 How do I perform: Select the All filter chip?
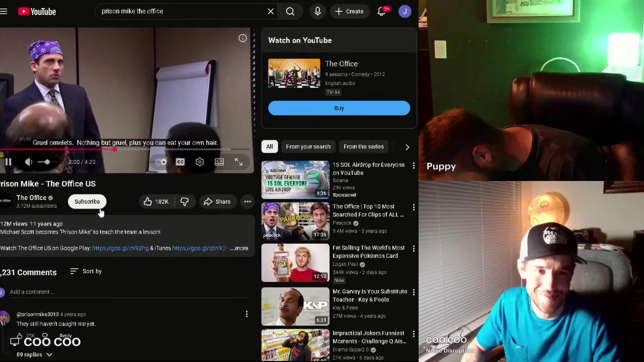[270, 147]
